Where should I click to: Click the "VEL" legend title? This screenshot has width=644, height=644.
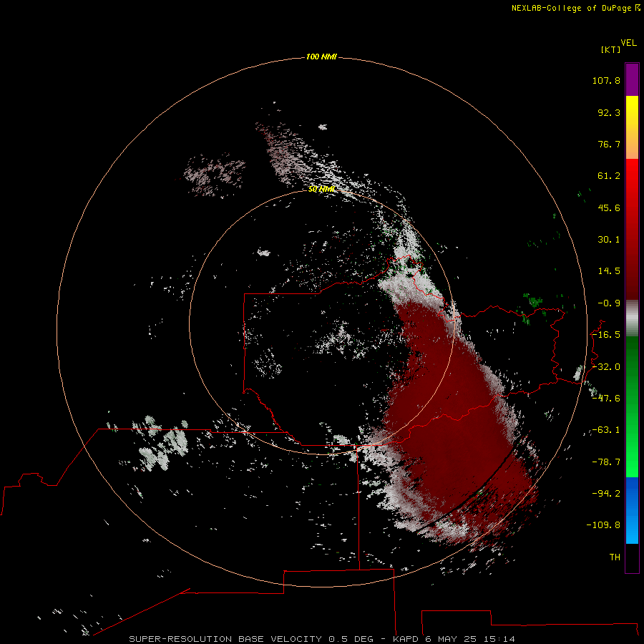point(628,43)
